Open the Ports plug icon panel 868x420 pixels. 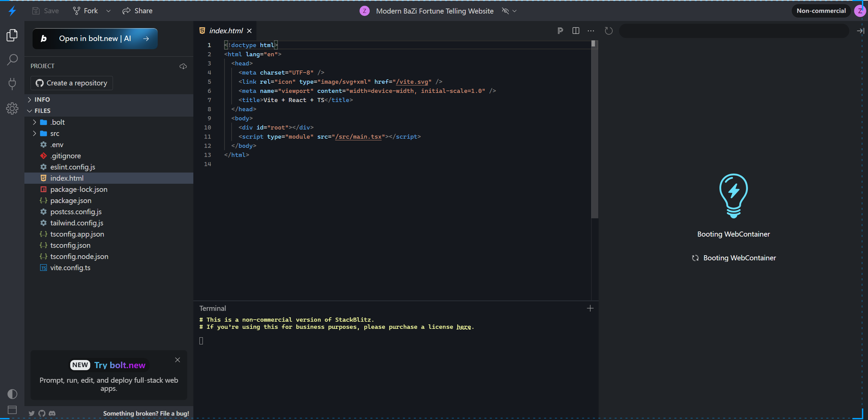(12, 84)
